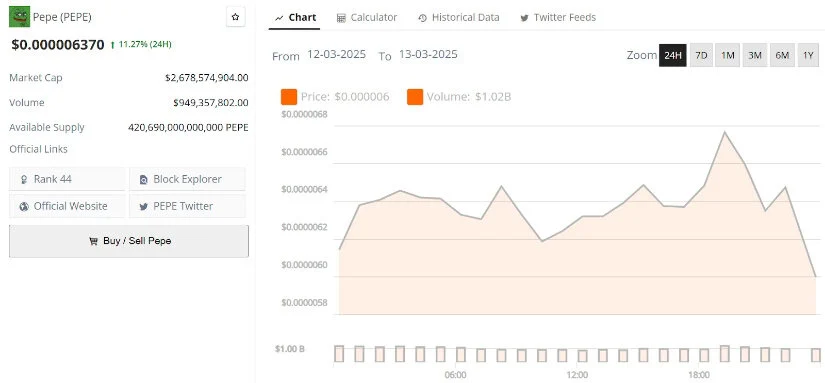Click the Block Explorer search icon
This screenshot has width=825, height=383.
pyautogui.click(x=144, y=179)
